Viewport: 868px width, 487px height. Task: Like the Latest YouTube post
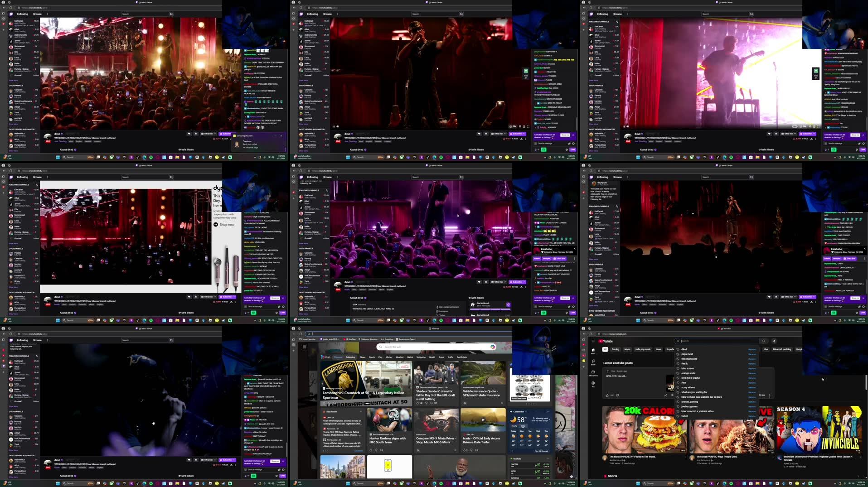(x=608, y=395)
